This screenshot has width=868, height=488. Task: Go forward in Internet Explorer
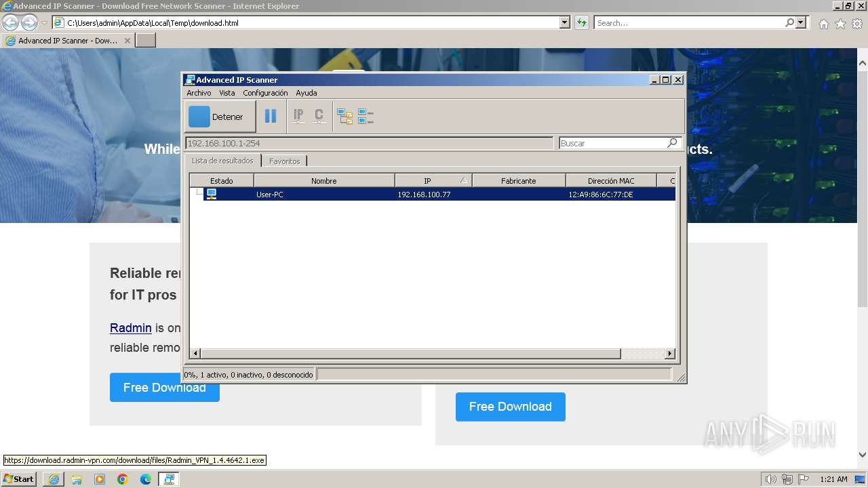tap(29, 22)
